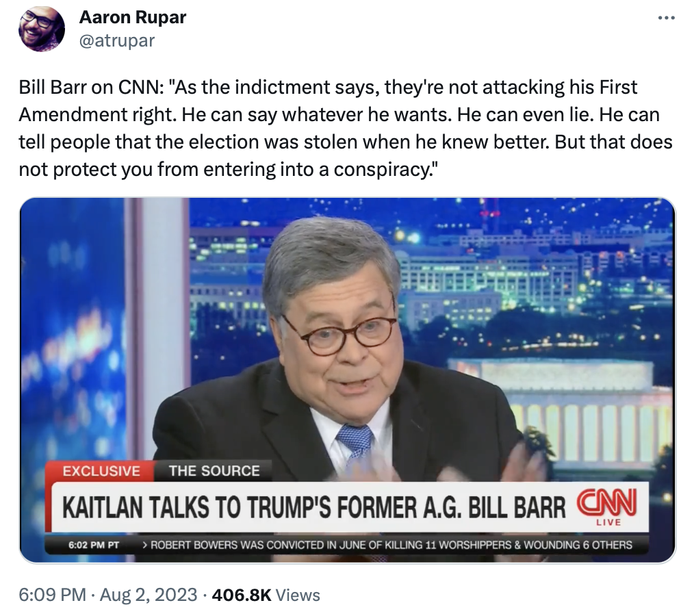Play the Bill Barr CNN video

[347, 380]
